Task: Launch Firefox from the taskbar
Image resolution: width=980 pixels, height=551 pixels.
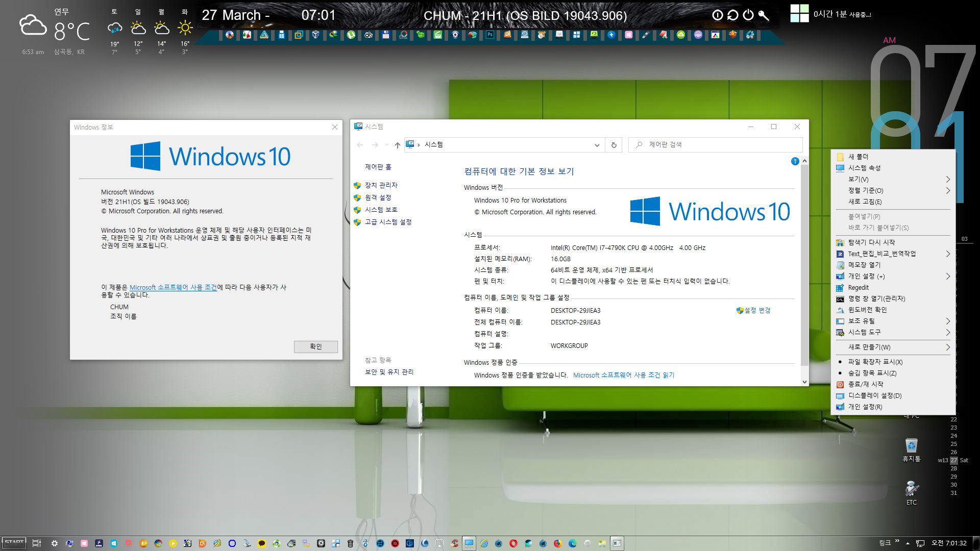Action: pyautogui.click(x=558, y=543)
